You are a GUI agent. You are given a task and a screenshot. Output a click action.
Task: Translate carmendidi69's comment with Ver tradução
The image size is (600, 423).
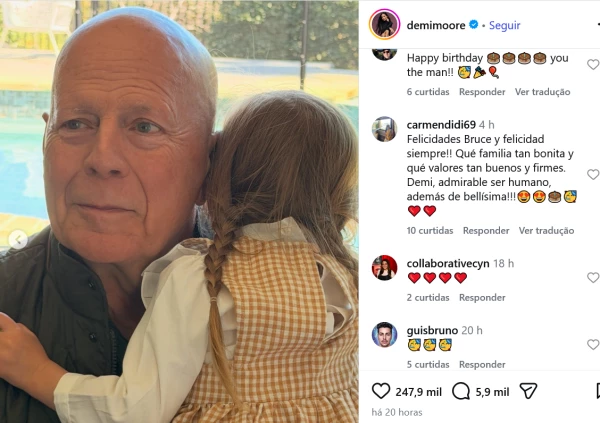[x=546, y=230]
